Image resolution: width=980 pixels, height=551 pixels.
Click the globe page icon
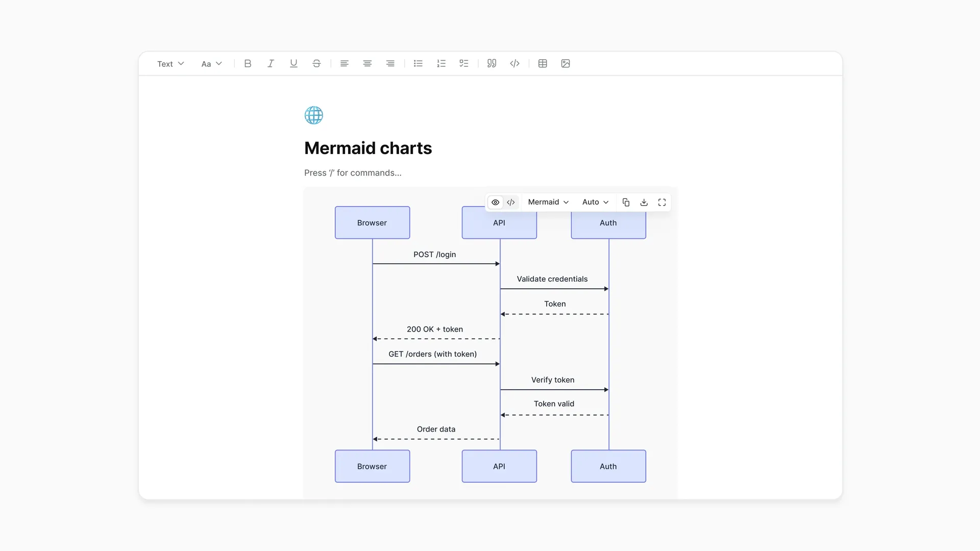click(x=314, y=115)
